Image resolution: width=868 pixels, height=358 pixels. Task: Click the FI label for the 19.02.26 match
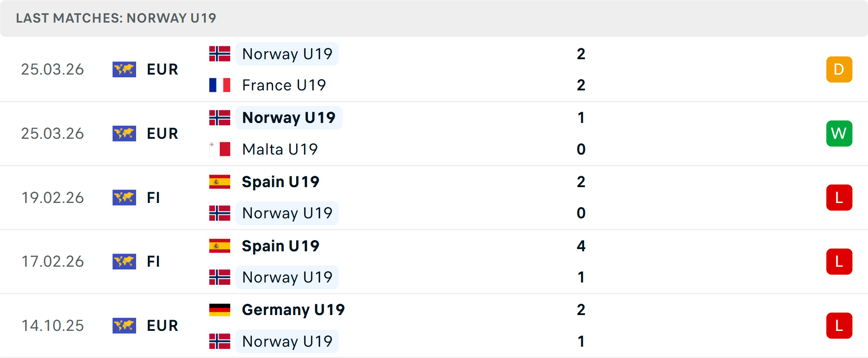(154, 198)
